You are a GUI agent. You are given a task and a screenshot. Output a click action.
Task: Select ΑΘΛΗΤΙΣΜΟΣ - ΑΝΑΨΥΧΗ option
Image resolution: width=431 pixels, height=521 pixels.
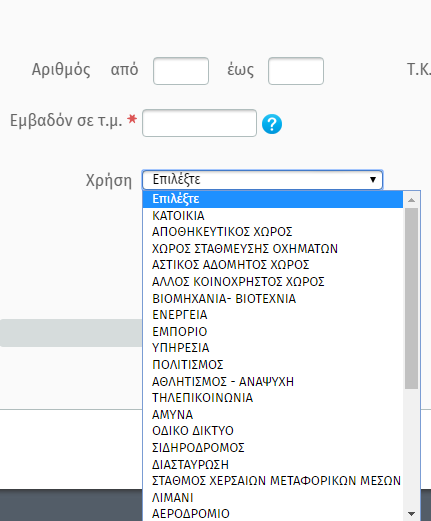coord(273,381)
